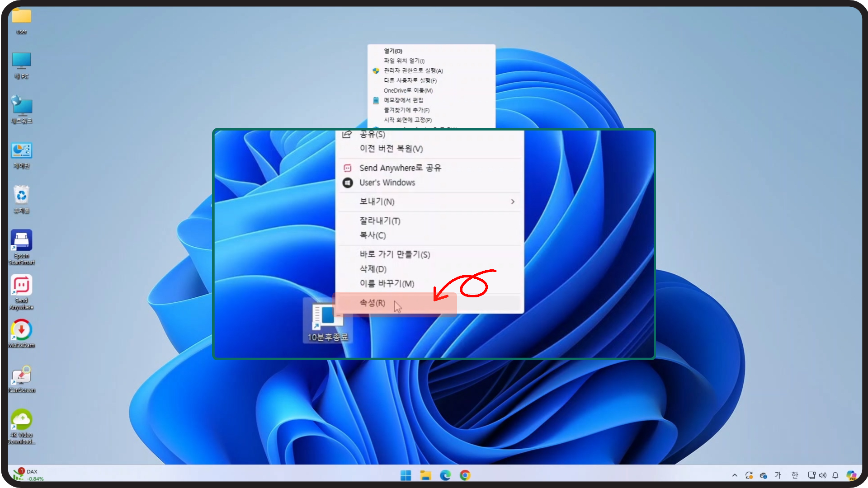This screenshot has width=868, height=488.
Task: Open File Explorer from the taskbar
Action: [425, 475]
